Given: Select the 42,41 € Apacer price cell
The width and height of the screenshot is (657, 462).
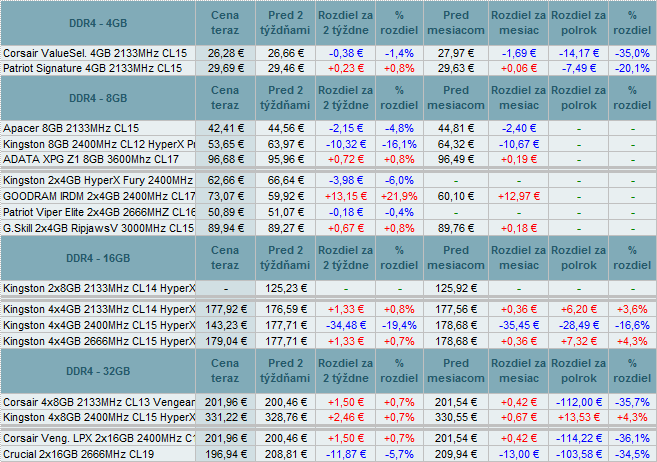Looking at the screenshot, I should coord(225,128).
